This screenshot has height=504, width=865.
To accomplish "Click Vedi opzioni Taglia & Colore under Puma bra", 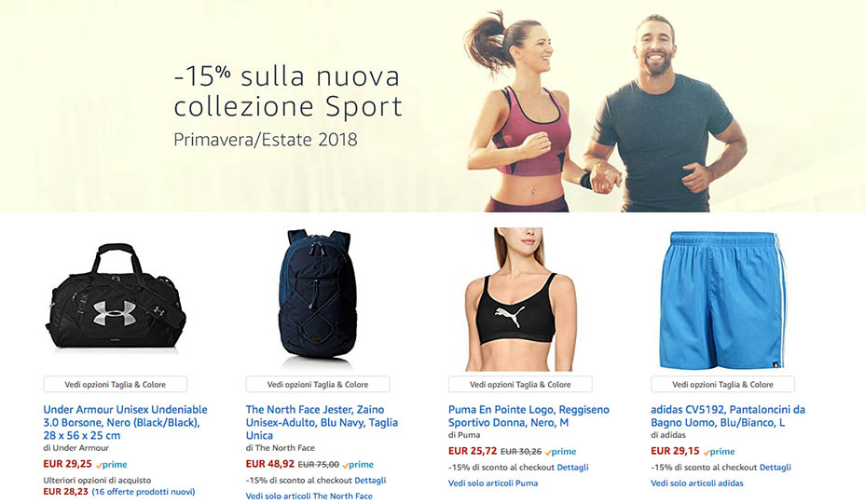I will [520, 385].
